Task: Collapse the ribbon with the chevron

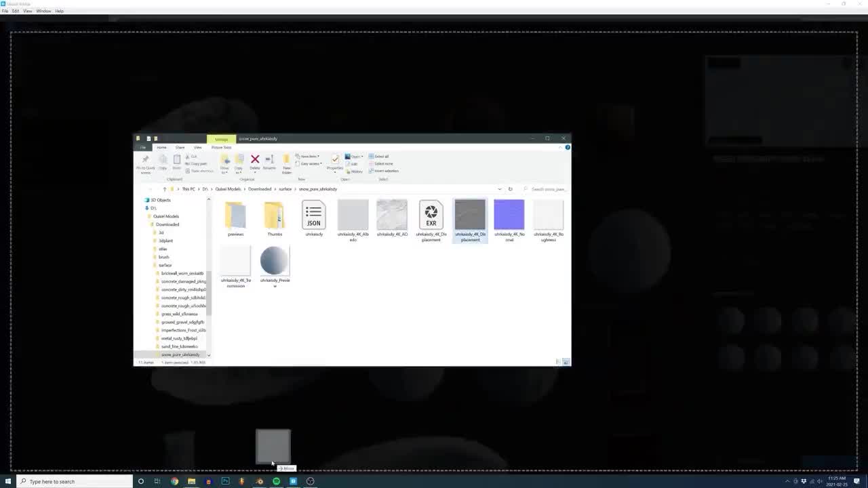Action: (560, 147)
